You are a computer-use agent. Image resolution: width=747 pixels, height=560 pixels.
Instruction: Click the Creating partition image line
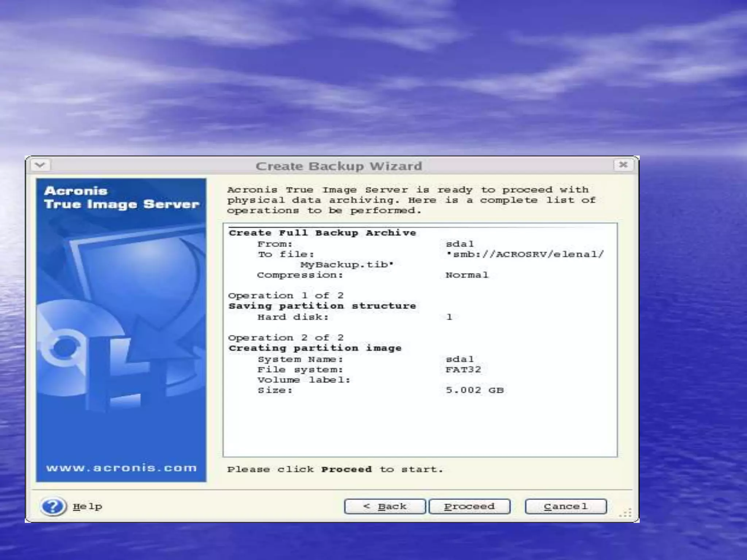(x=315, y=348)
